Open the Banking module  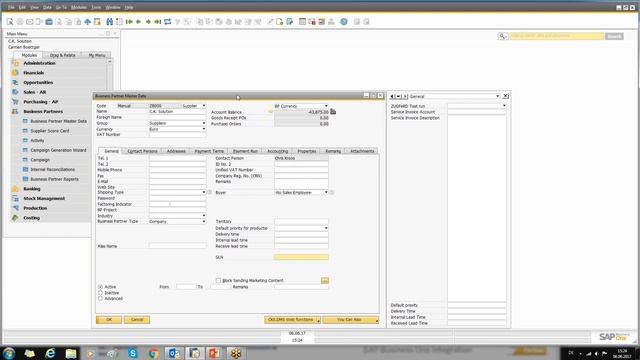(32, 189)
